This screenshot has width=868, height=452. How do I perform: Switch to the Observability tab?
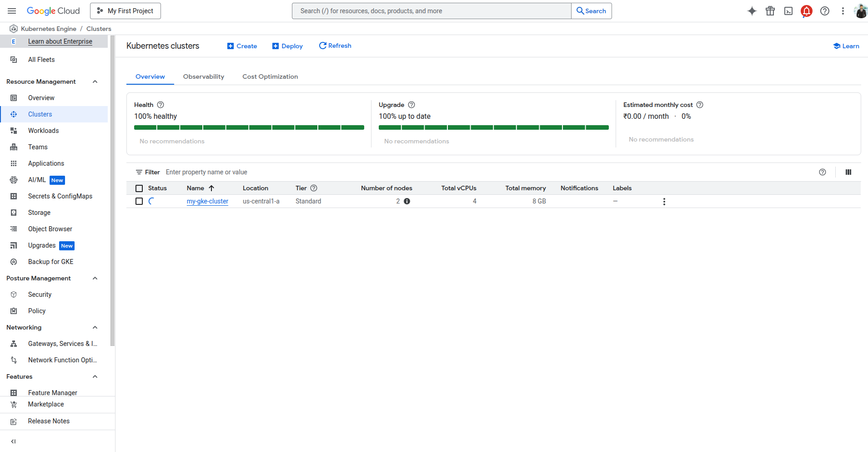204,76
